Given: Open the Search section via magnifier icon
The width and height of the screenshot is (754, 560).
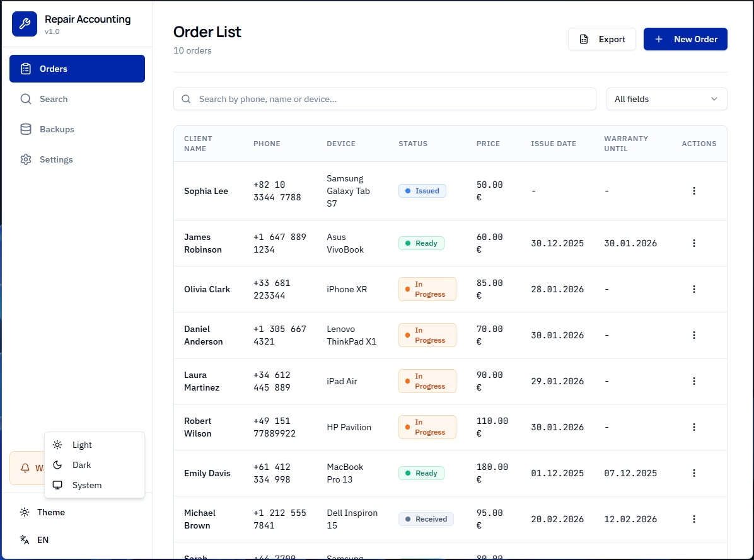Looking at the screenshot, I should 25,99.
